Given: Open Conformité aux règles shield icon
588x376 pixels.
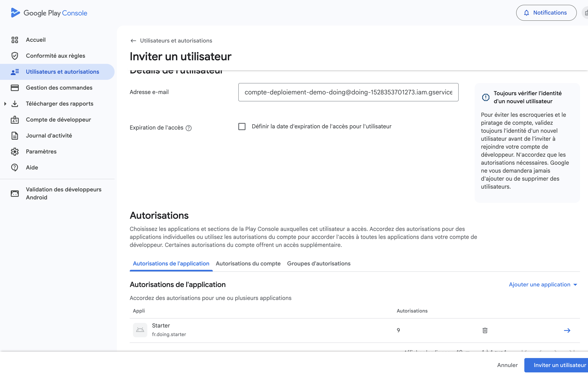Looking at the screenshot, I should click(15, 56).
